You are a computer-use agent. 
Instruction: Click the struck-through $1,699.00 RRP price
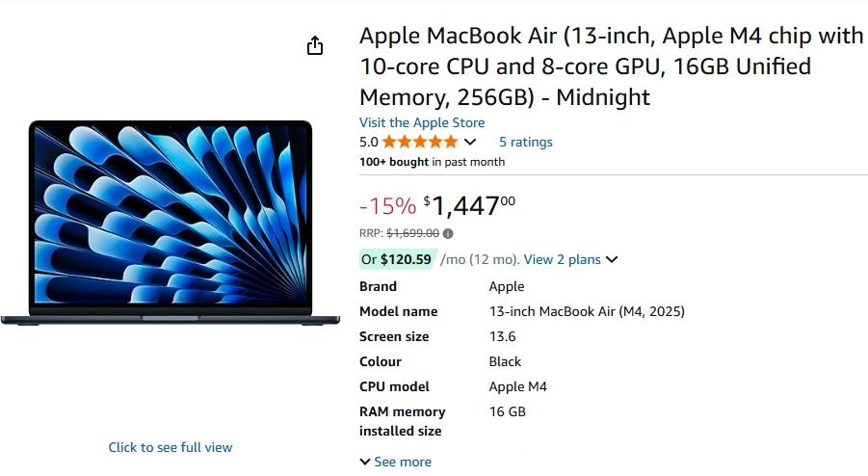[412, 233]
